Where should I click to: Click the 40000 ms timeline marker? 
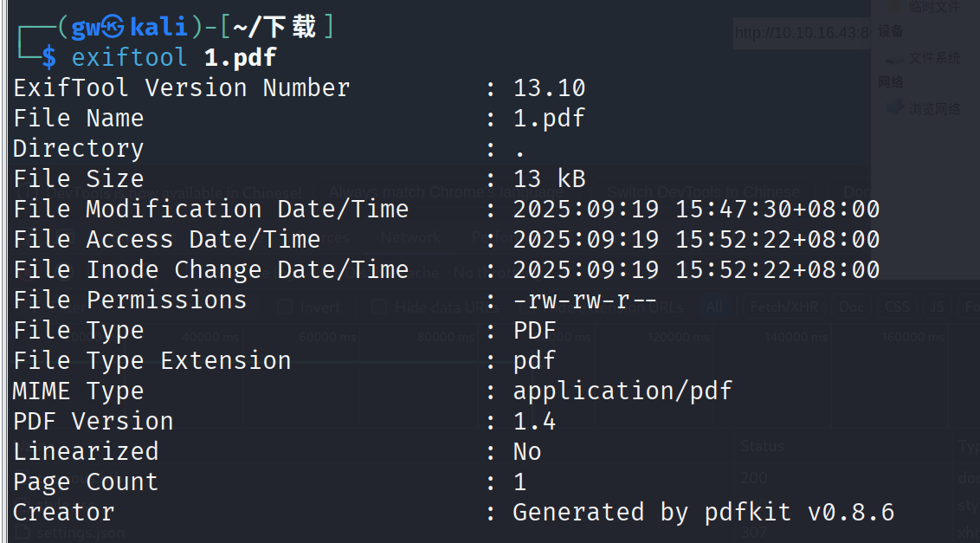click(x=210, y=337)
